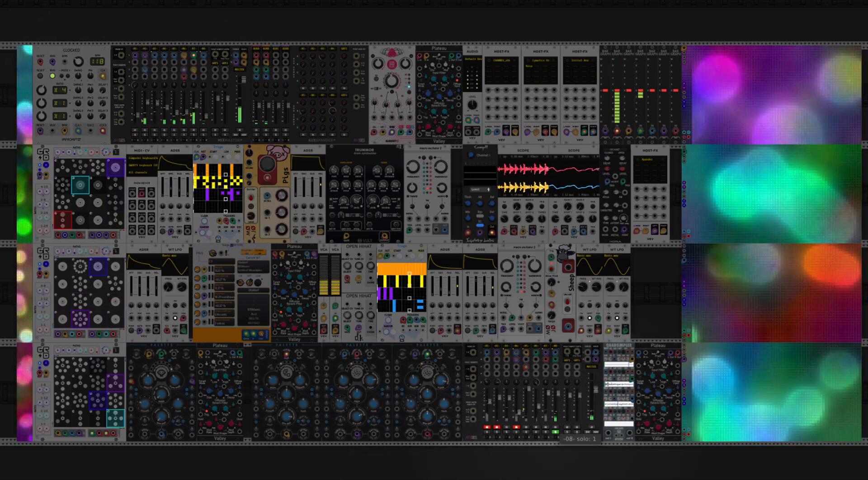The height and width of the screenshot is (480, 868).
Task: Click the Trummor OUTPUT jack
Action: tap(384, 236)
